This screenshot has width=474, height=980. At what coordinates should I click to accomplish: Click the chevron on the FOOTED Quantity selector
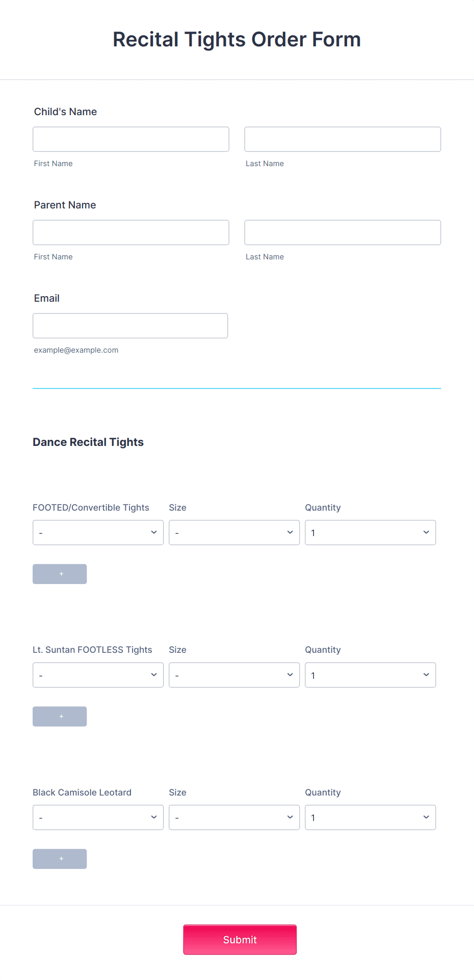[x=426, y=532]
